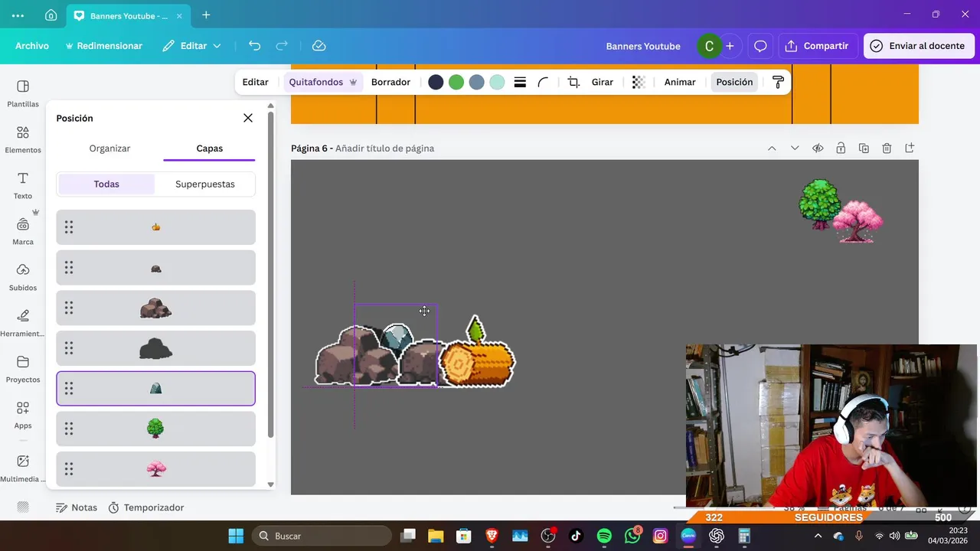Open the Plantillas sidebar panel
Screen dimensions: 980x551
click(x=23, y=93)
